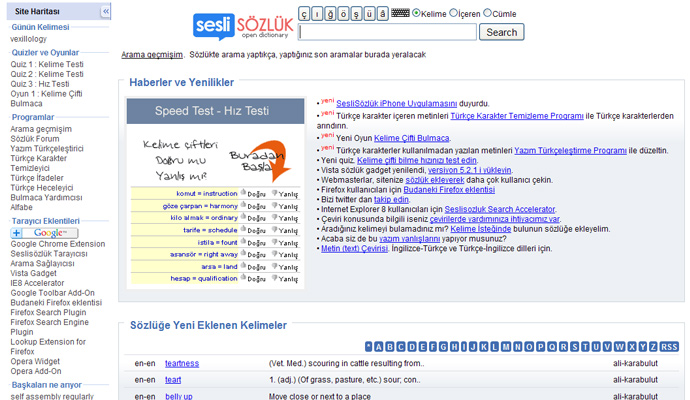Viewport: 690px width, 400px height.
Task: Open Quiz 1 : Kelime Testi
Action: pyautogui.click(x=47, y=64)
